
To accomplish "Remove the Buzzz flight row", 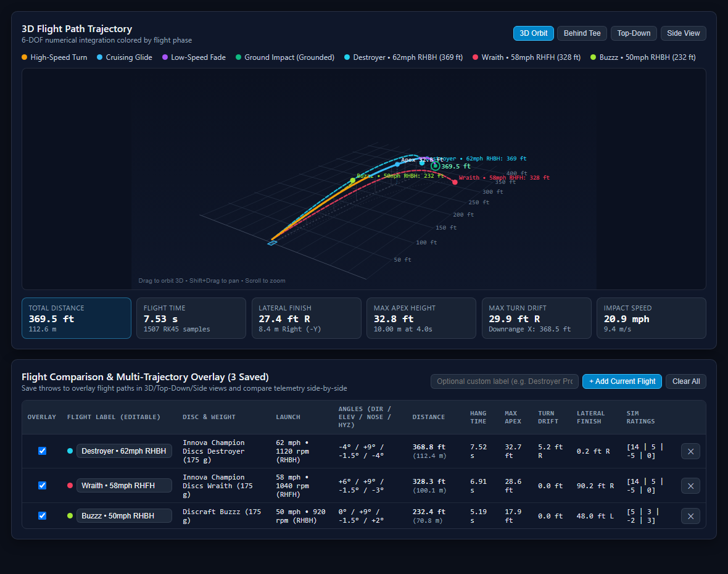I will click(690, 516).
